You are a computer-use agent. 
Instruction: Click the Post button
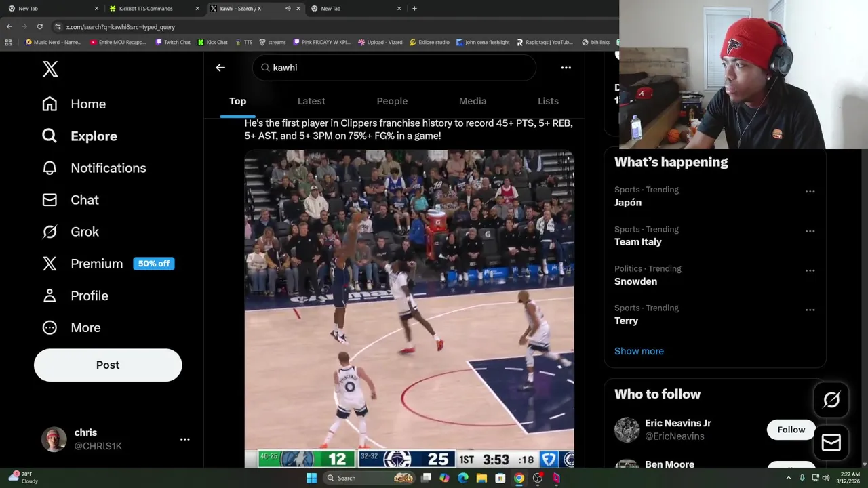(x=108, y=365)
